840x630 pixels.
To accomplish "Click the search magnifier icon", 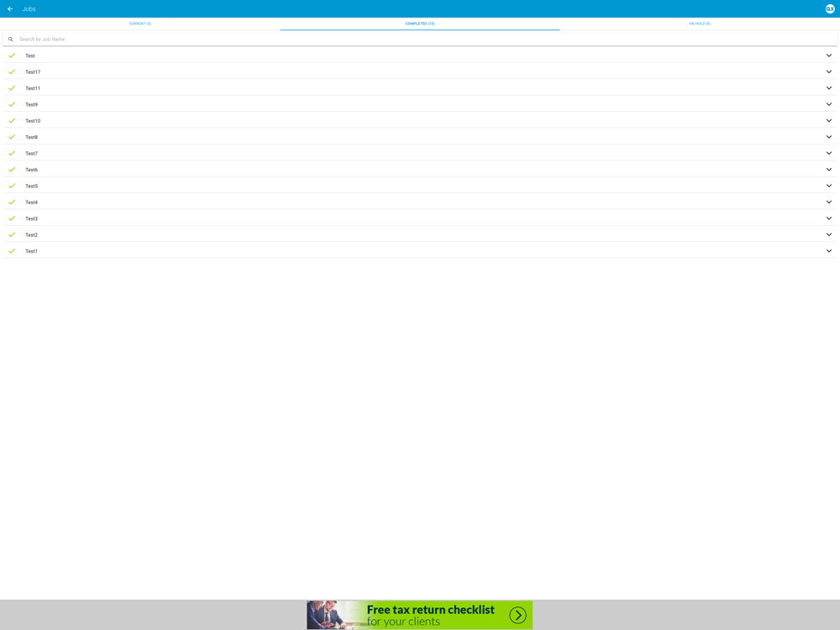I will (x=11, y=39).
